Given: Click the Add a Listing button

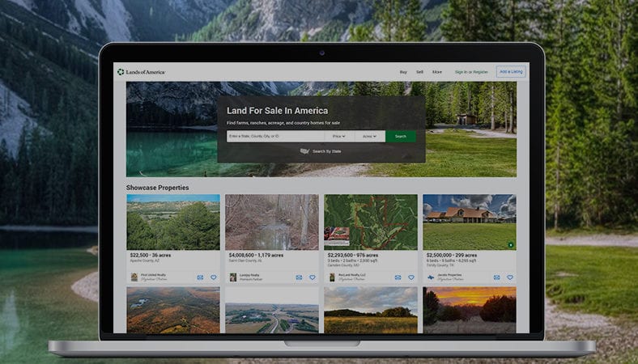Looking at the screenshot, I should 511,72.
